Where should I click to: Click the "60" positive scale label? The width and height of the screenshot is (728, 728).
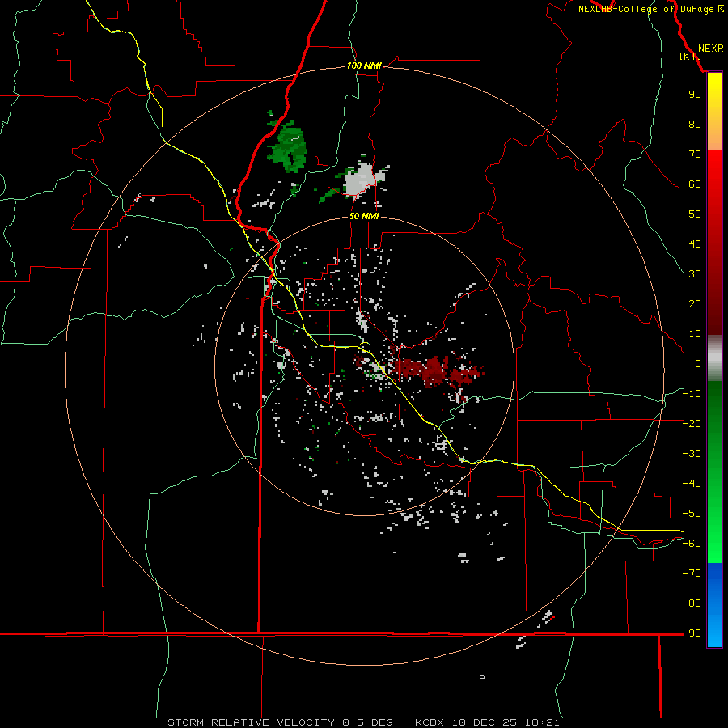695,184
